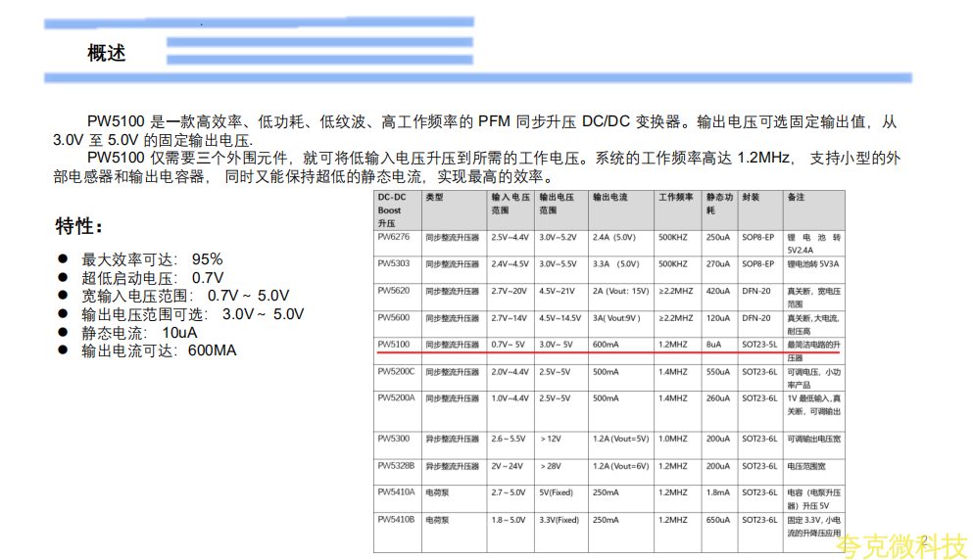Click the 输出电流可达 600MA bullet
Image resolution: width=973 pixels, height=560 pixels.
coord(159,350)
